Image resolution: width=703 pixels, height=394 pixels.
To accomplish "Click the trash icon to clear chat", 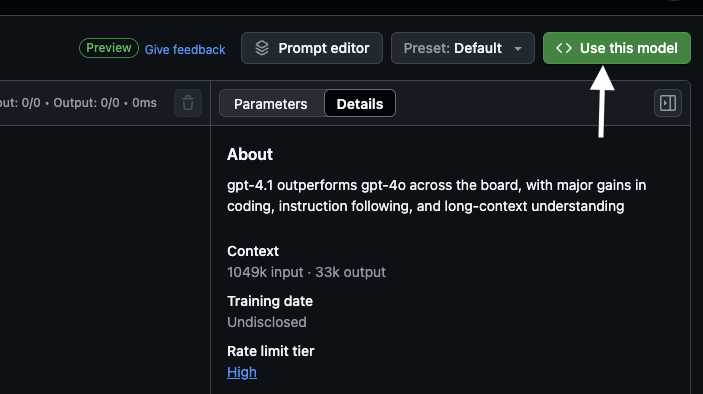I will (x=188, y=103).
